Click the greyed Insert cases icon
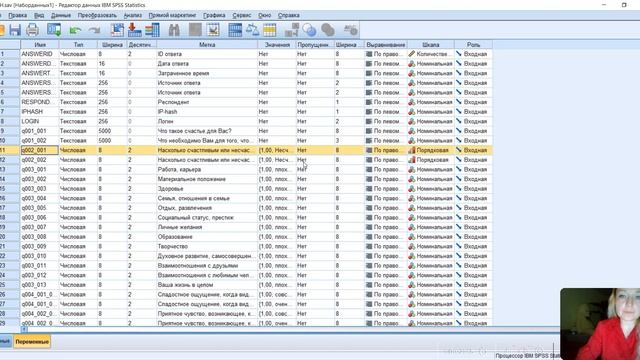This screenshot has height=360, width=640. [195, 30]
